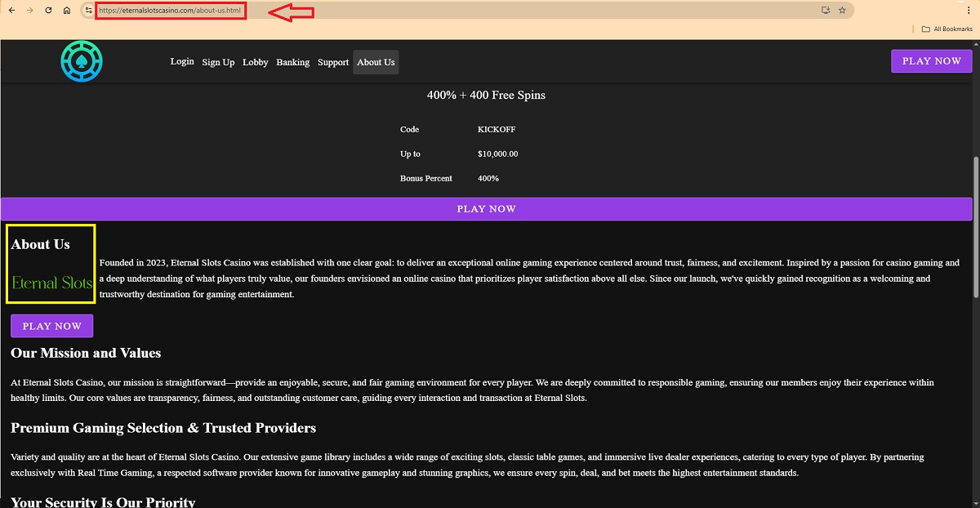Select the About Us nav tab

(x=376, y=62)
